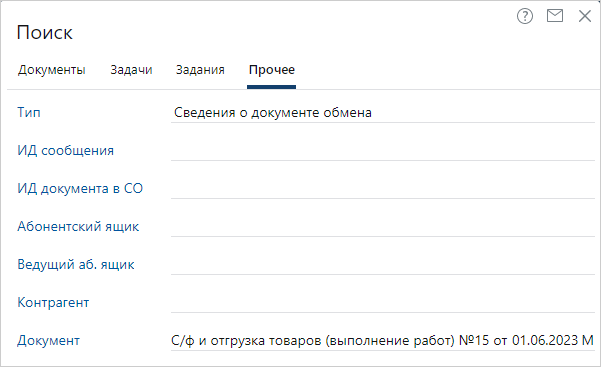The image size is (601, 367).
Task: Click the Ведущий аб. ящик label
Action: (76, 265)
